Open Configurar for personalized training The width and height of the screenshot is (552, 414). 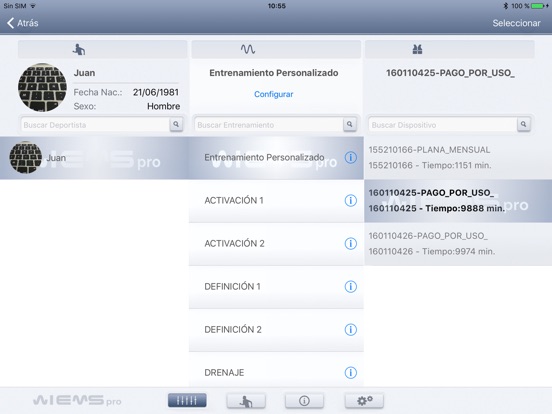click(274, 94)
